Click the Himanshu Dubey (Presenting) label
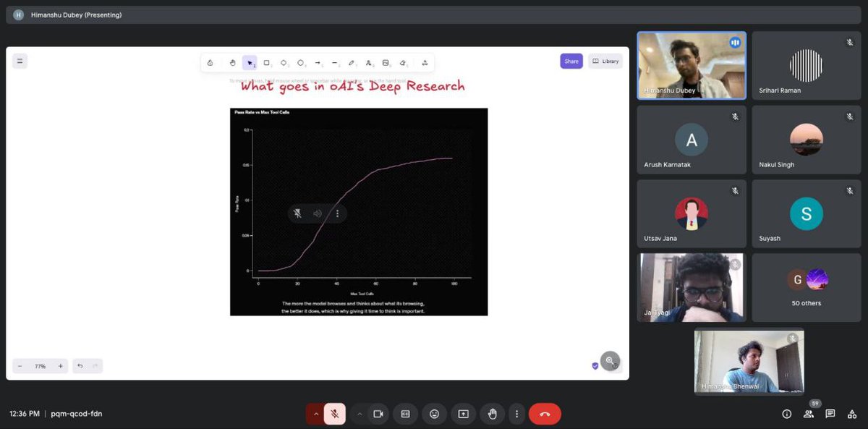Screen dimensions: 868x429 click(76, 14)
